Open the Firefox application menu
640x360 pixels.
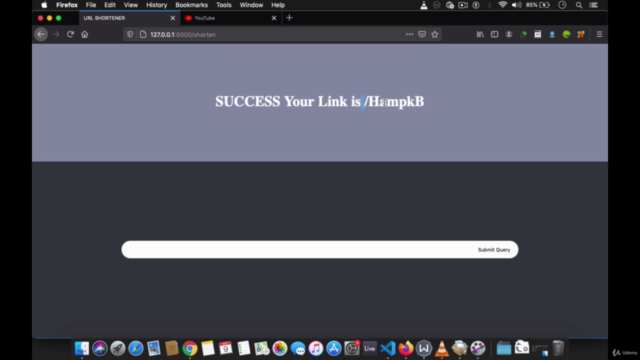(67, 5)
